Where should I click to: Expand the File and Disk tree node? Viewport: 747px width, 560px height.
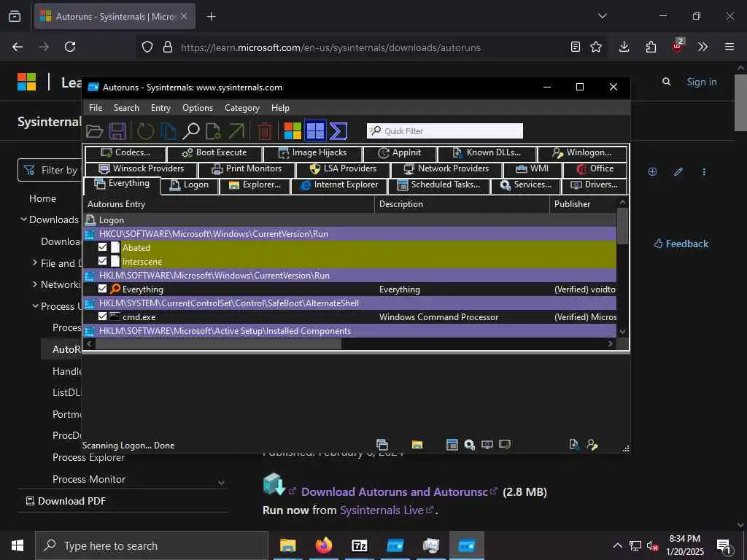click(35, 262)
